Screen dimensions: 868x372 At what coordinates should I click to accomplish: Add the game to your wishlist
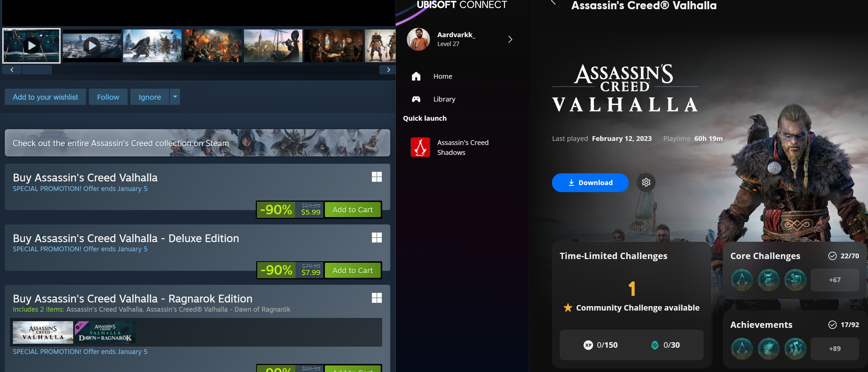click(x=45, y=97)
